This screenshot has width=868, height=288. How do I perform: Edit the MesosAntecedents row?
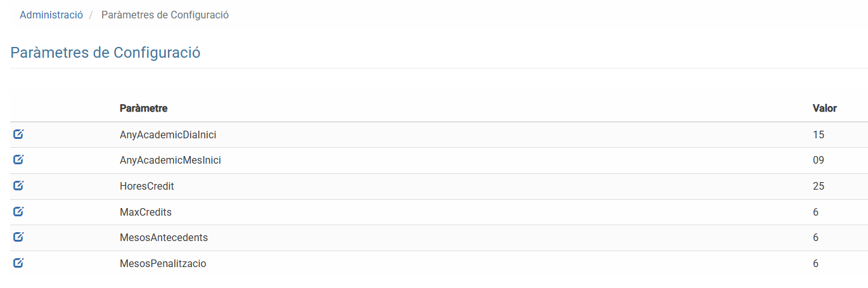tap(18, 237)
